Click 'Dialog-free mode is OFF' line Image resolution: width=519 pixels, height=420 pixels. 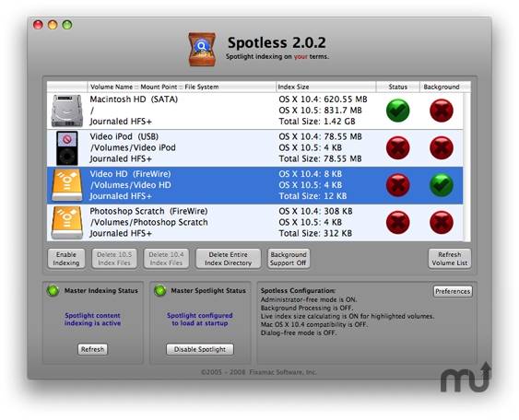299,332
